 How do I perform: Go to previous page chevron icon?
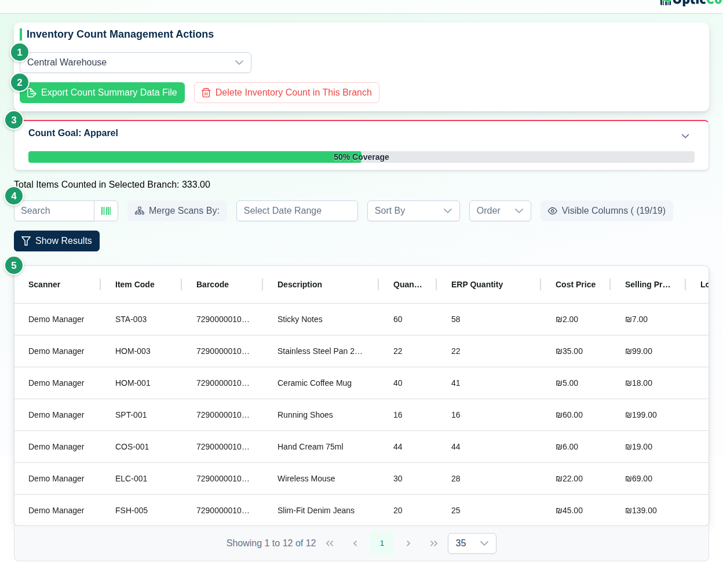355,543
